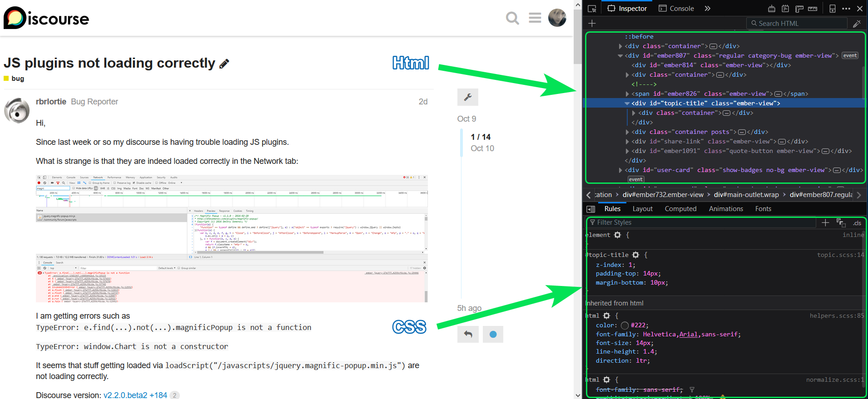Image resolution: width=868 pixels, height=399 pixels.
Task: Switch to the Console tab
Action: pos(676,9)
